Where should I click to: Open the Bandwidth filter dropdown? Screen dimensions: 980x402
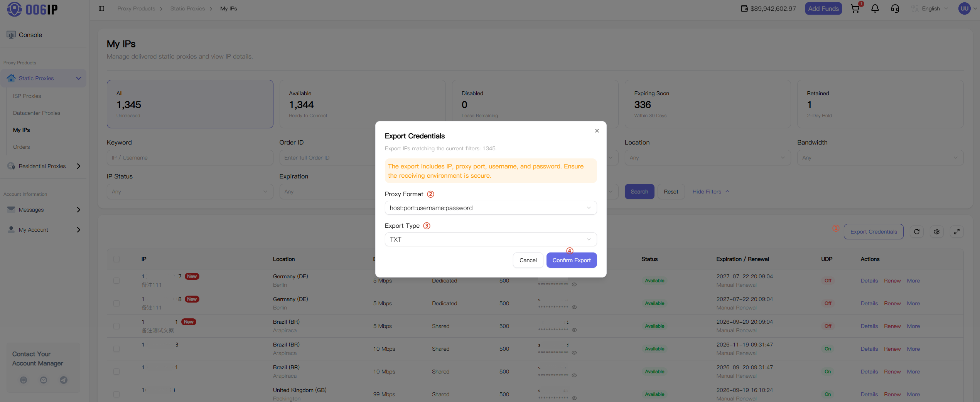click(880, 158)
